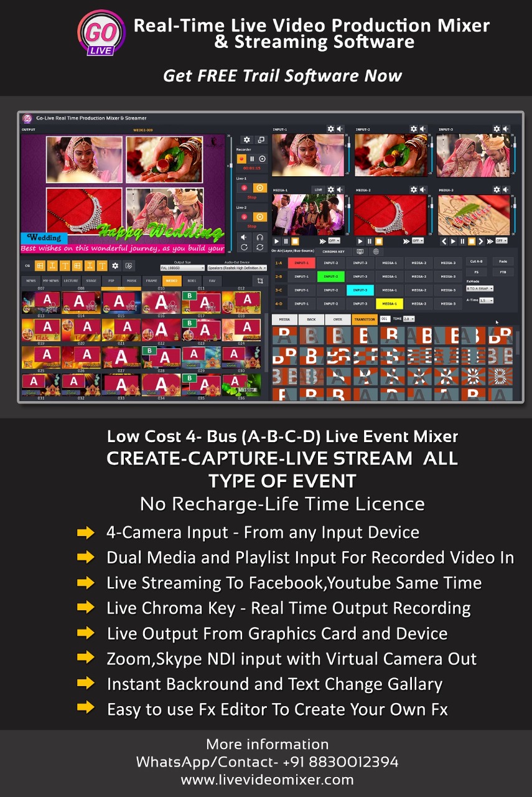532x797 pixels.
Task: Click the FS button
Action: click(477, 273)
